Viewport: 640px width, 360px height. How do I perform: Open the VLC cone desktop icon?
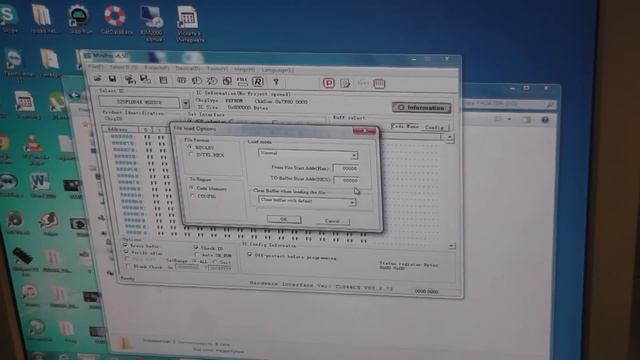[x=34, y=150]
